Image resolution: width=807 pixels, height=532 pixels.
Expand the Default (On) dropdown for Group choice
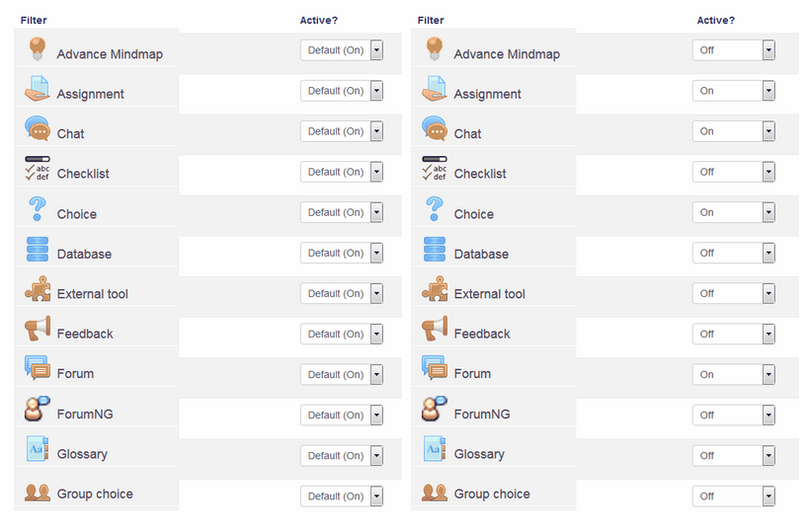click(342, 496)
